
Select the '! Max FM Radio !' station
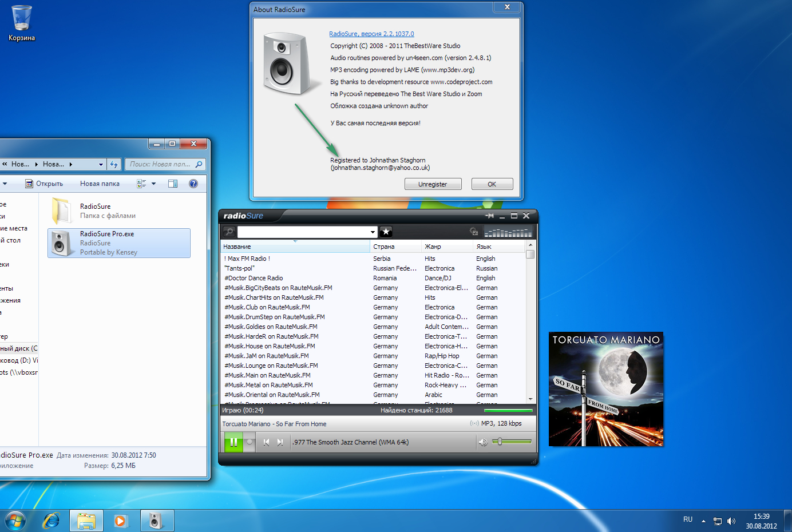(373, 259)
